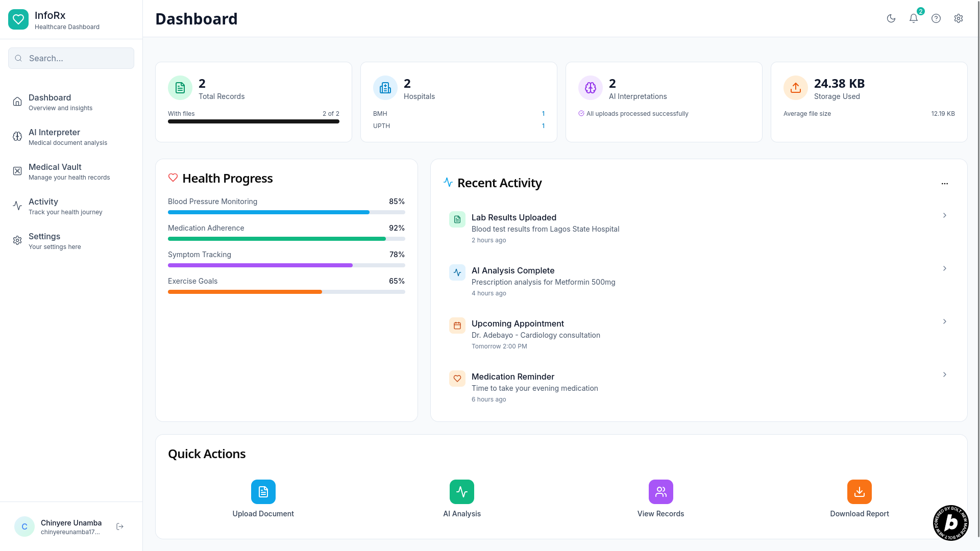Screen dimensions: 980x551
Task: Toggle dark mode moon icon
Action: tap(891, 18)
